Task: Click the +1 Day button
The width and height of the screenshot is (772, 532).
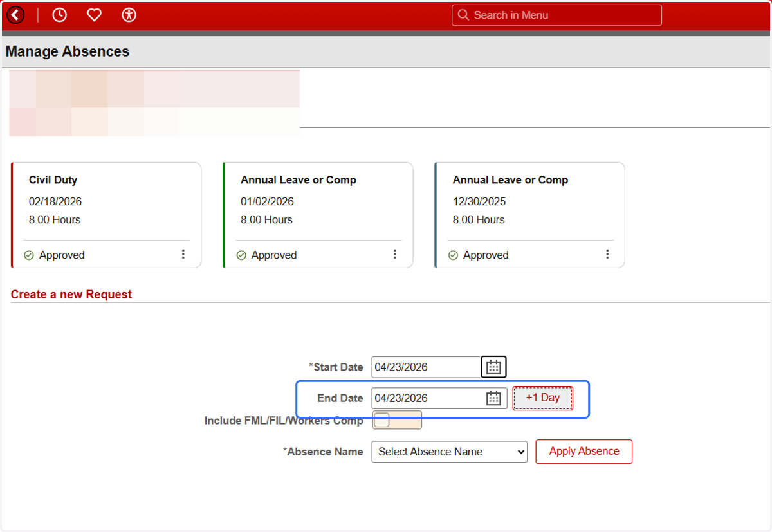Action: pos(543,398)
